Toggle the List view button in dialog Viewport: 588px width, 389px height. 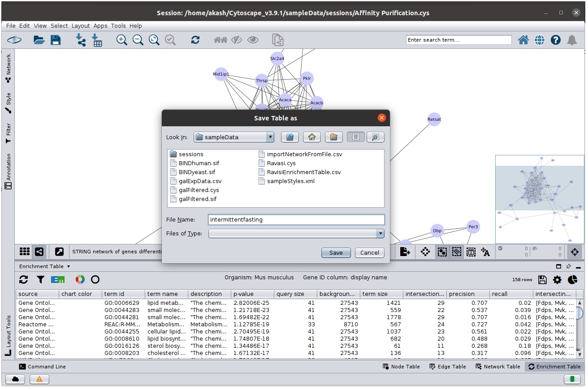tap(355, 137)
